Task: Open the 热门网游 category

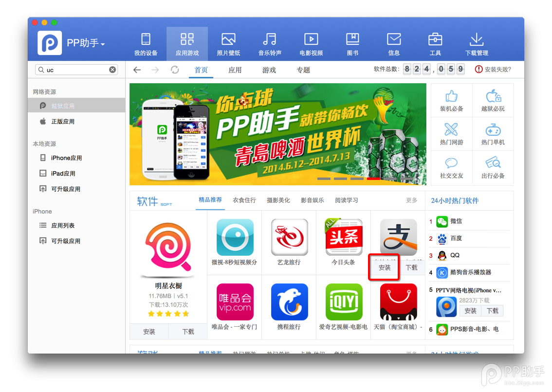Action: click(451, 134)
